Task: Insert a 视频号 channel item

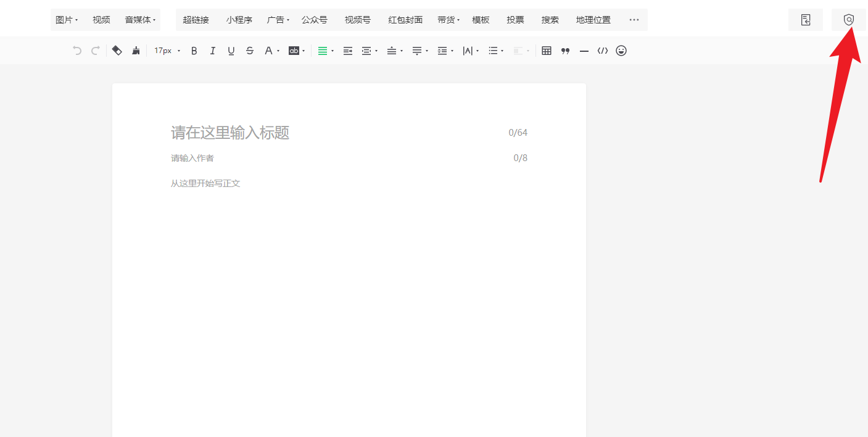Action: [357, 20]
